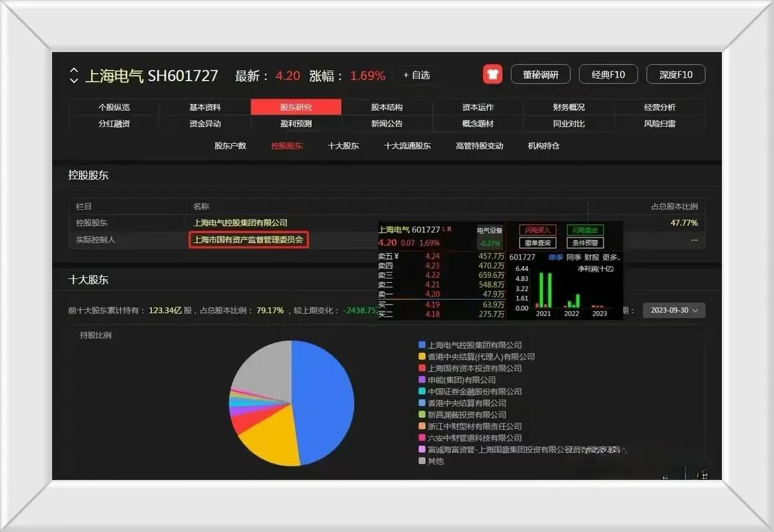Select the 同季 chart option
Image resolution: width=774 pixels, height=532 pixels.
(x=574, y=257)
